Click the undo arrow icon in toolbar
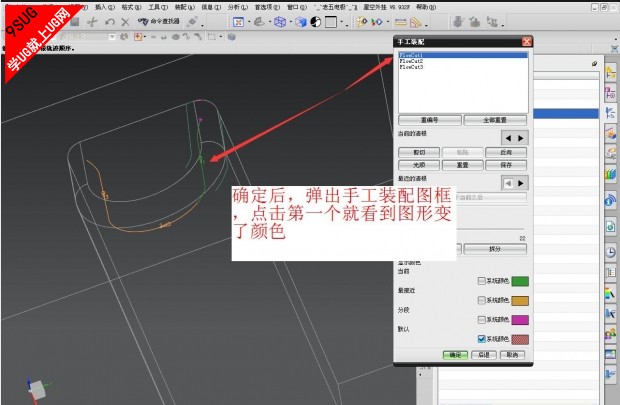 click(x=110, y=22)
